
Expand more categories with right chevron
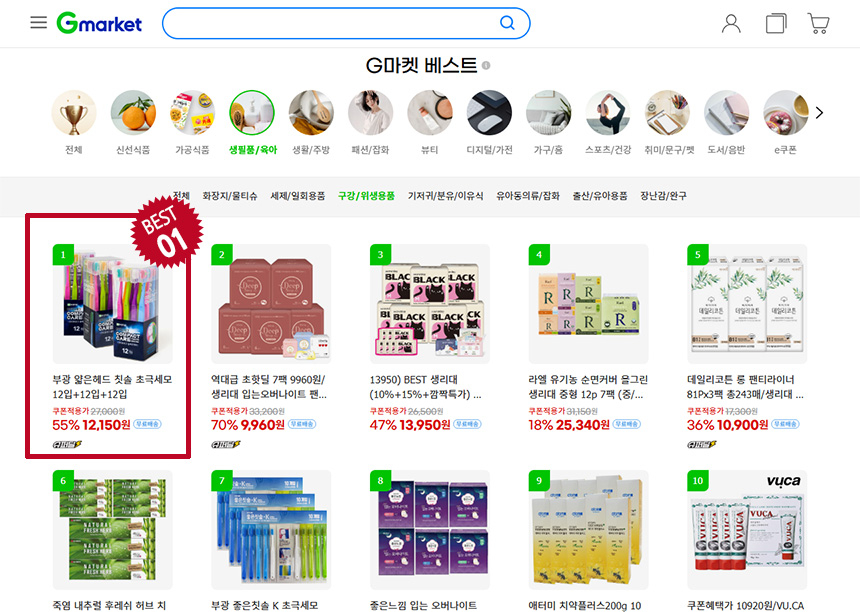click(x=819, y=113)
